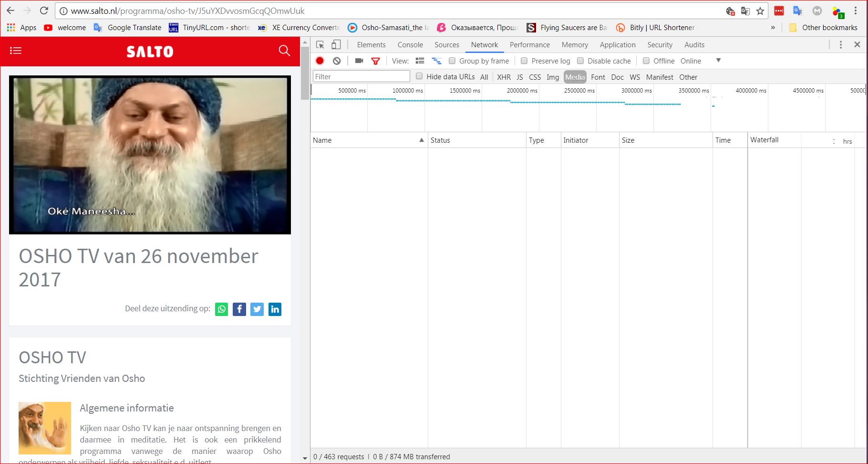Image resolution: width=868 pixels, height=464 pixels.
Task: Open the Bitly URL Shortener bookmark
Action: (656, 28)
